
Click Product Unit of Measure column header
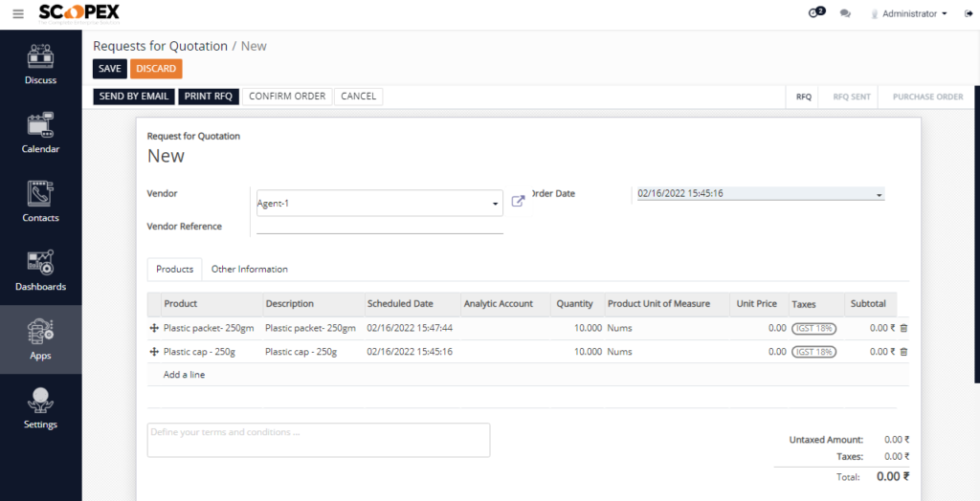[666, 304]
